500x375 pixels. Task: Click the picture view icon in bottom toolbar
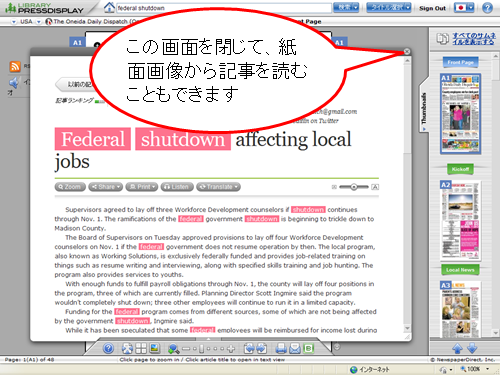click(155, 348)
